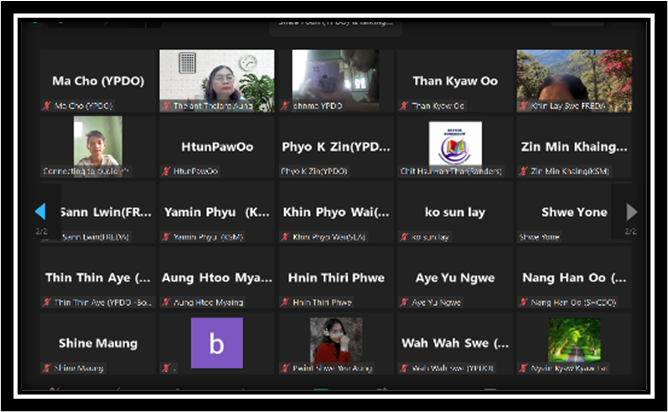The image size is (668, 412).
Task: Select the video tile of woman with wall clock
Action: [217, 81]
